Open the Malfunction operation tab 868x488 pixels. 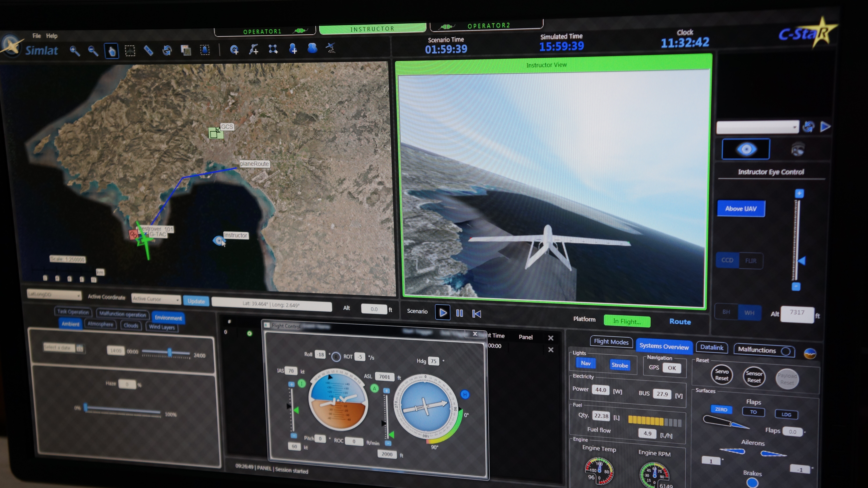(123, 314)
